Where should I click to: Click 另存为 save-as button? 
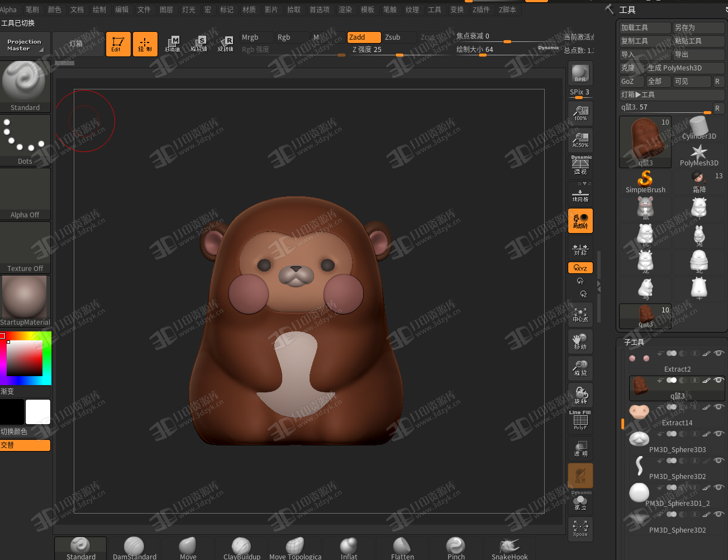pos(699,27)
